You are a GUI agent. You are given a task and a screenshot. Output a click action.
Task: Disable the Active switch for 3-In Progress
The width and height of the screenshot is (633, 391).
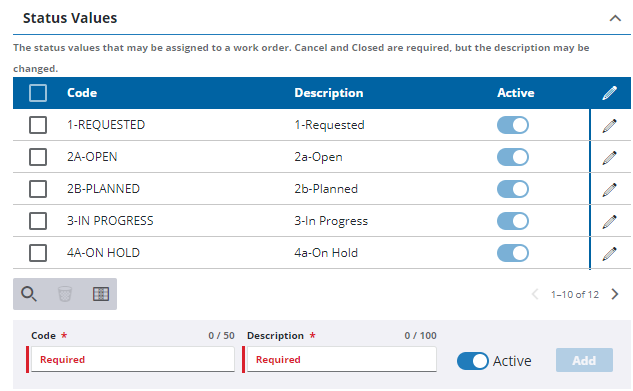(513, 221)
